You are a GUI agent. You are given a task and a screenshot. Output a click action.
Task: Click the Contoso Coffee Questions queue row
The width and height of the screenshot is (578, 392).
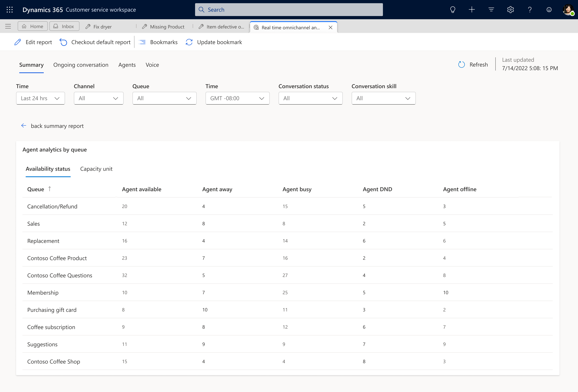(289, 275)
